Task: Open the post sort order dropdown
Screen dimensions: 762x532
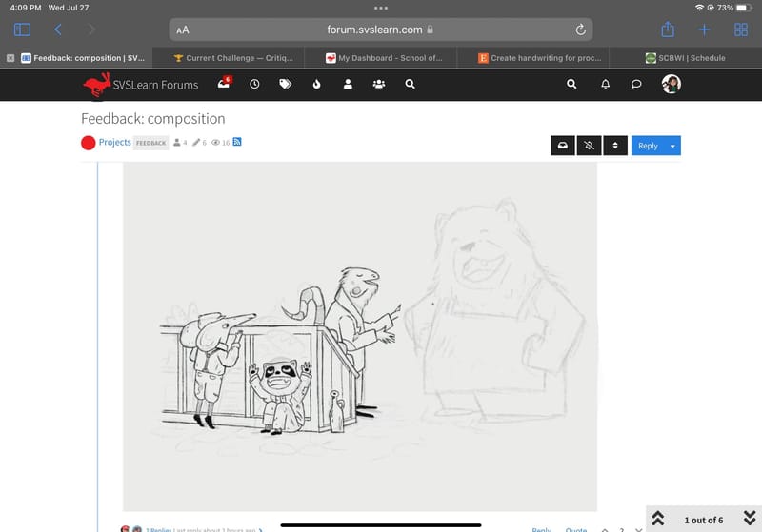Action: (x=615, y=146)
